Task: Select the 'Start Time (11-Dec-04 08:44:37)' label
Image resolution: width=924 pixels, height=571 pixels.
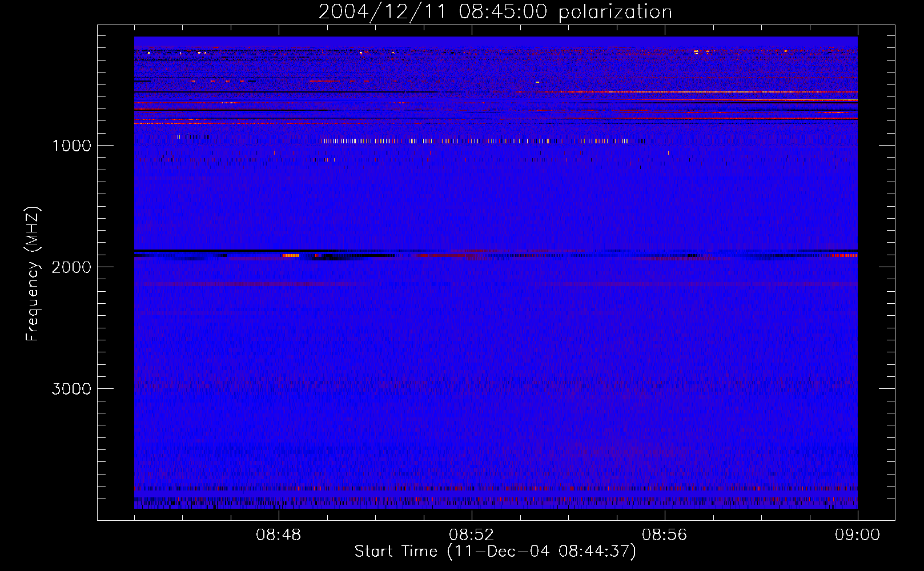Action: pos(495,552)
